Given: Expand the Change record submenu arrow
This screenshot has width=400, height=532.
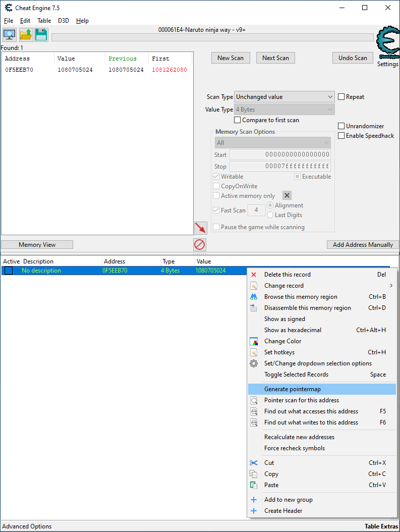Looking at the screenshot, I should pos(391,286).
